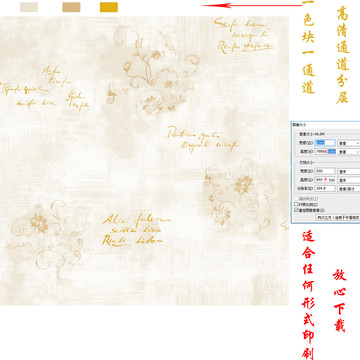Image resolution: width=360 pixels, height=360 pixels.
Task: Uncheck the resample image checkbox
Action: tap(296, 210)
